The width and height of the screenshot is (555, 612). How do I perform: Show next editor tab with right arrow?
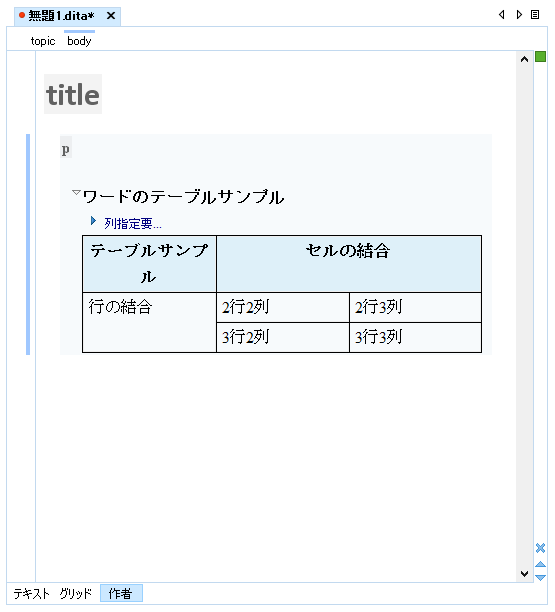point(519,15)
